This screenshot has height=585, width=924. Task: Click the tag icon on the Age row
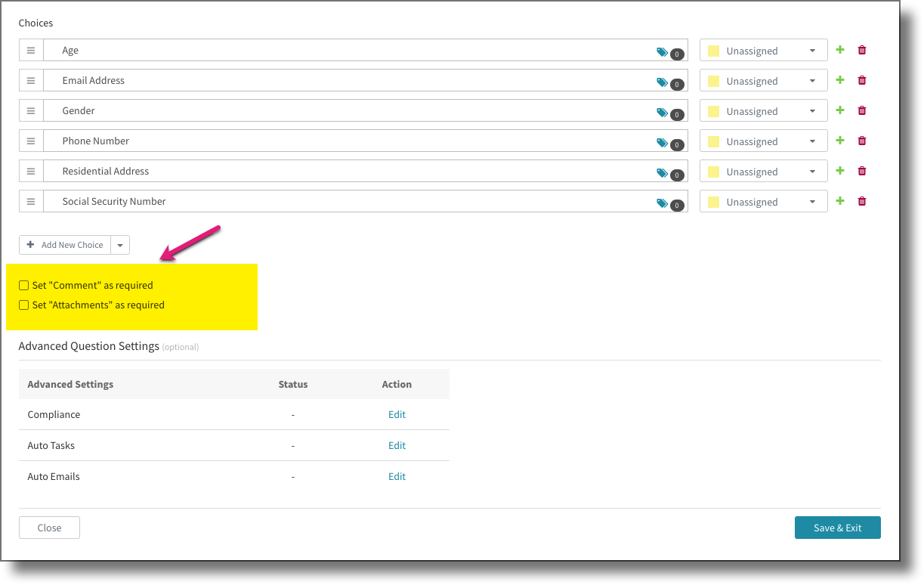click(663, 50)
